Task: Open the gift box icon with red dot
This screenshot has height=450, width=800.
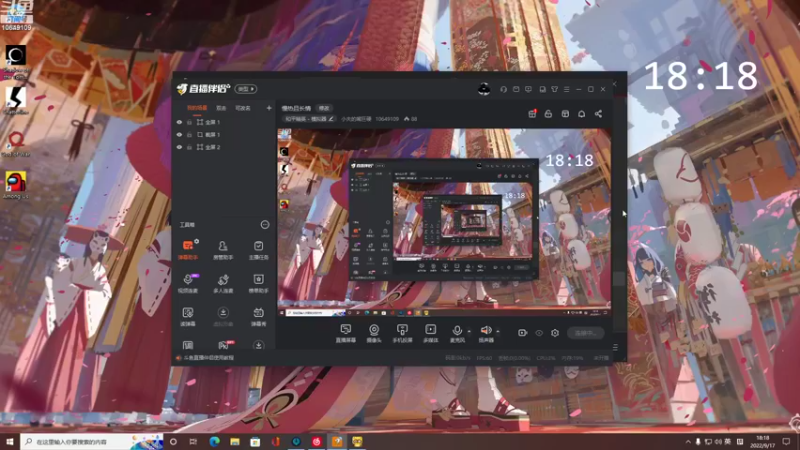Action: pos(532,114)
